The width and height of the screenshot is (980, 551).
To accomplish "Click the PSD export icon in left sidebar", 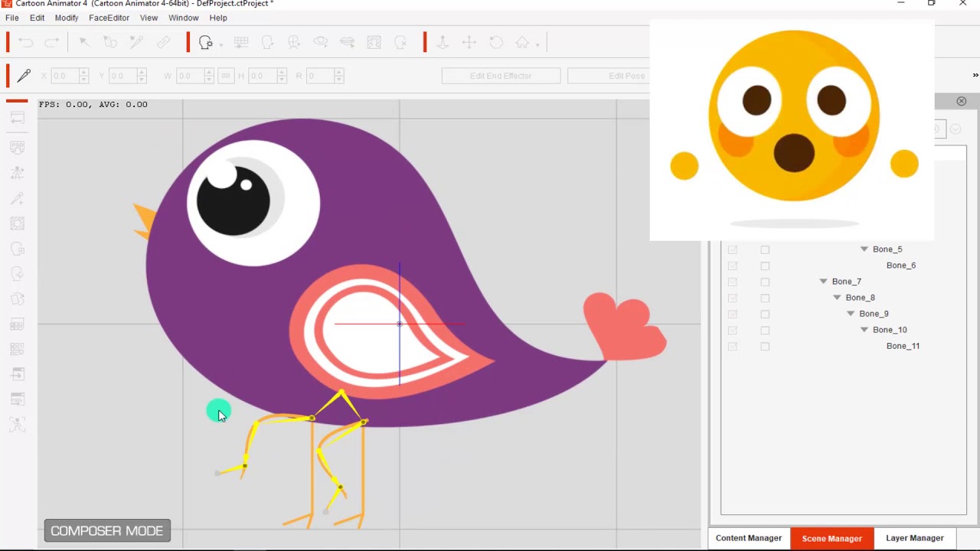I will (17, 399).
